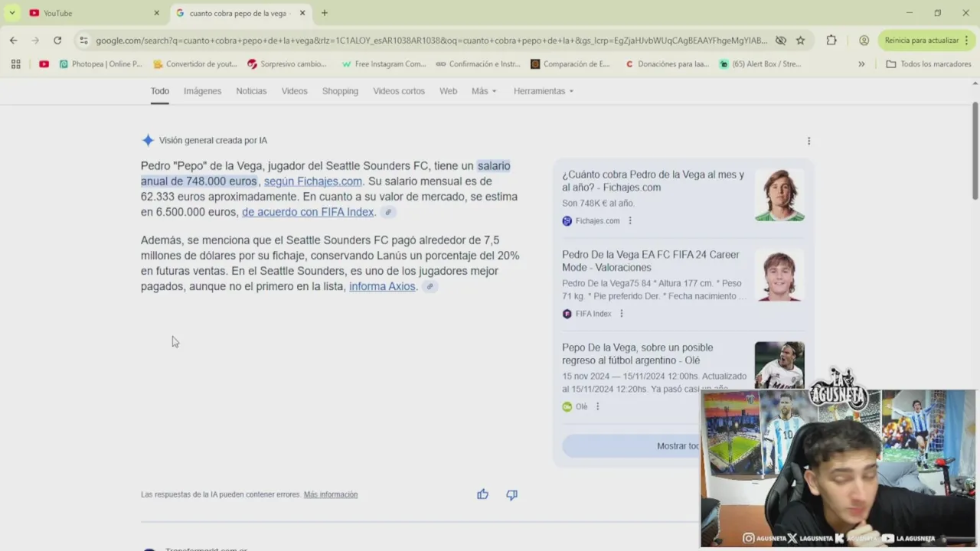
Task: Open the según Fichajes.com link
Action: pyautogui.click(x=313, y=181)
